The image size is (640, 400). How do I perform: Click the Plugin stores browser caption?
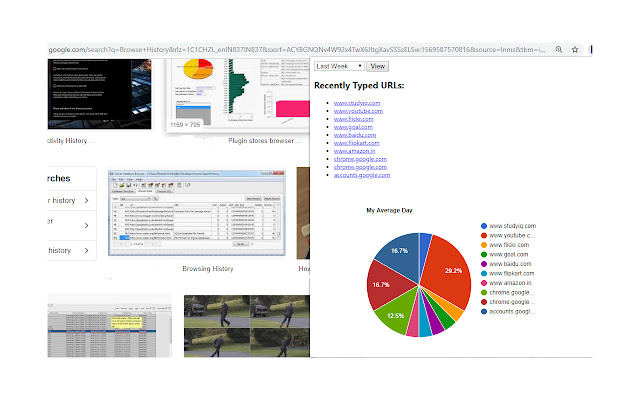(264, 140)
